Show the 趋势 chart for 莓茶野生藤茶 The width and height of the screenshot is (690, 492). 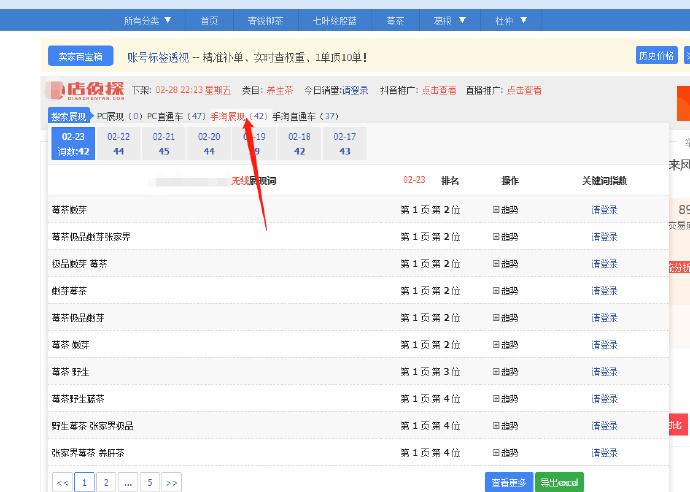pos(505,399)
